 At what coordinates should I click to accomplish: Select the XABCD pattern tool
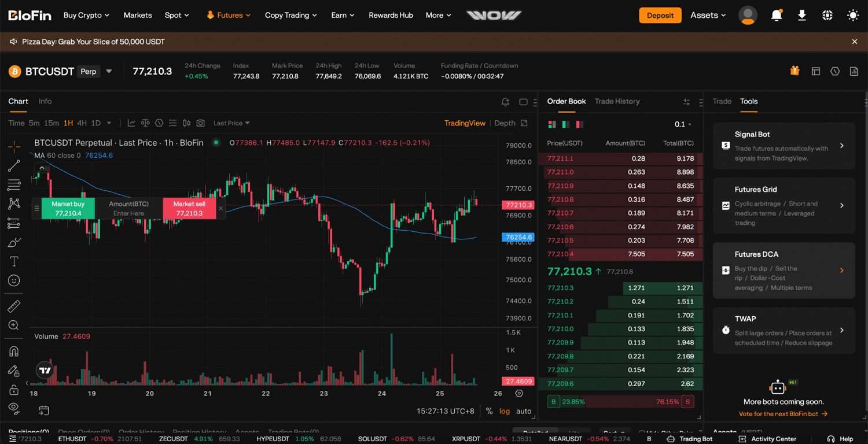pos(14,203)
